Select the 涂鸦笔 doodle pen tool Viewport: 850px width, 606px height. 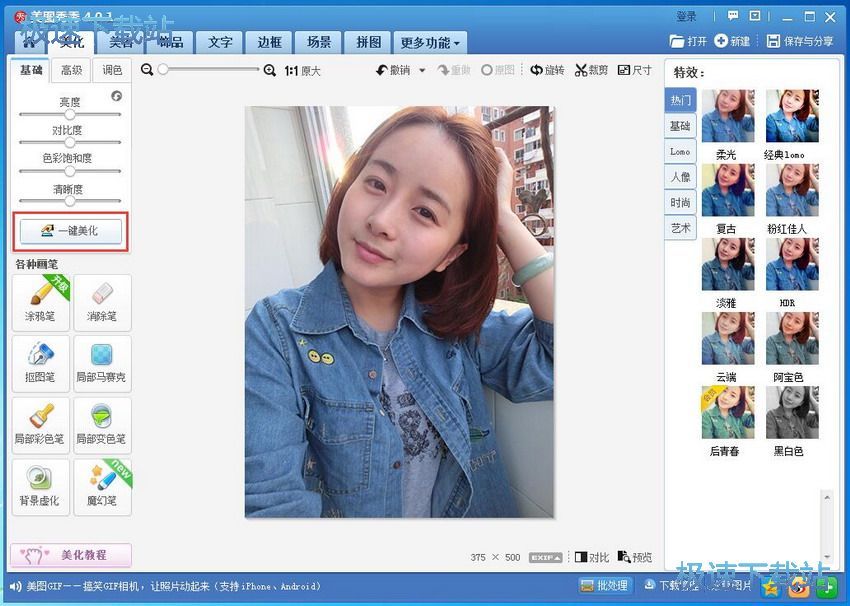pos(41,302)
